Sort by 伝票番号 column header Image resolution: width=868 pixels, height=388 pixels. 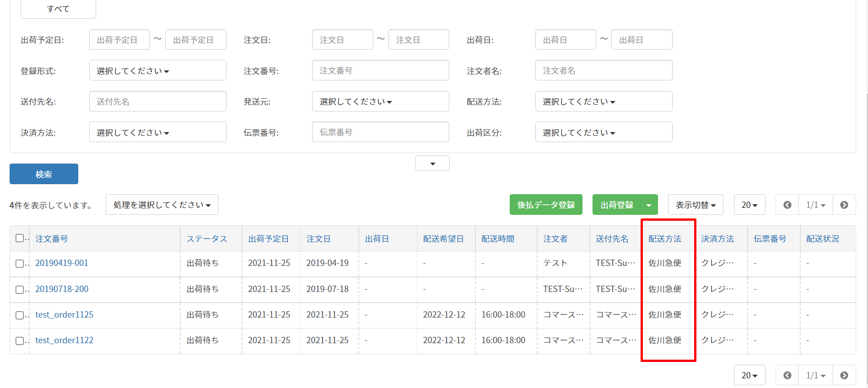tap(770, 239)
